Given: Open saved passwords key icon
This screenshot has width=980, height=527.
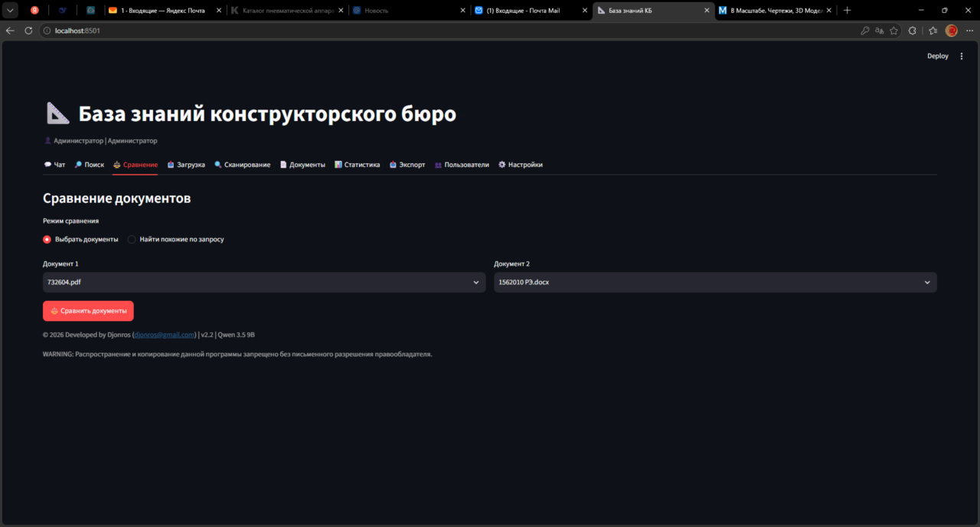Looking at the screenshot, I should tap(865, 31).
